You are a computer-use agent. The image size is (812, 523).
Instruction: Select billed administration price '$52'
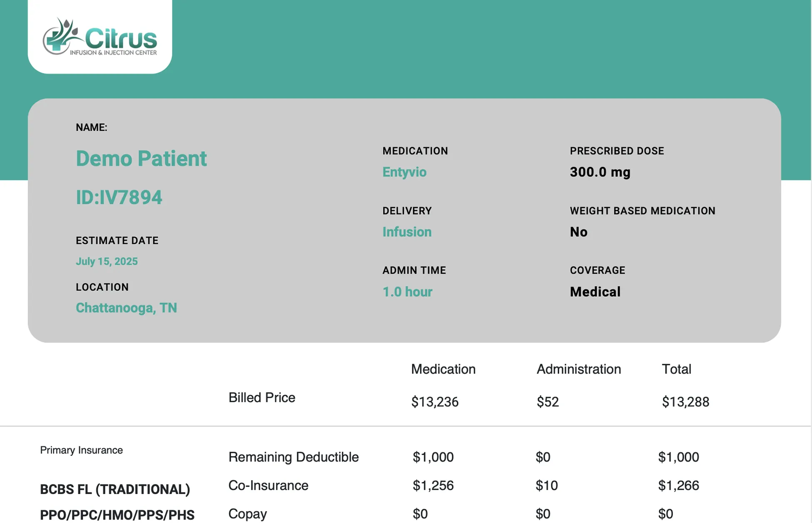point(548,402)
